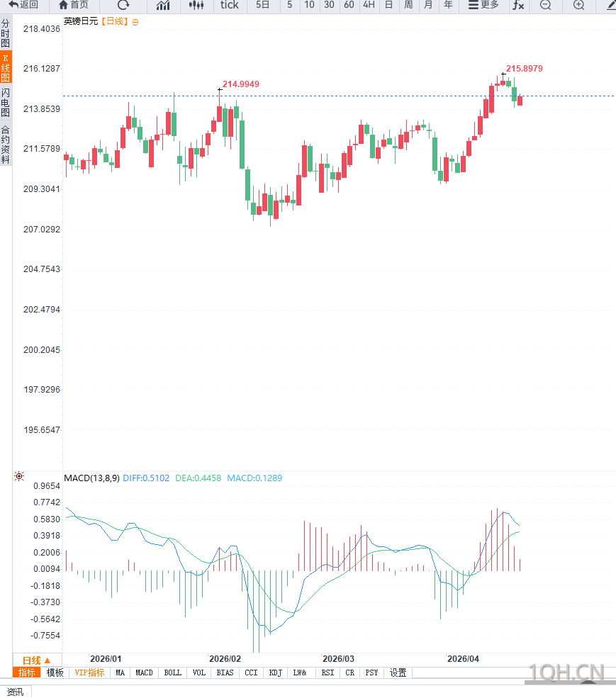Select the line chart style icon
The width and height of the screenshot is (616, 698).
163,5
